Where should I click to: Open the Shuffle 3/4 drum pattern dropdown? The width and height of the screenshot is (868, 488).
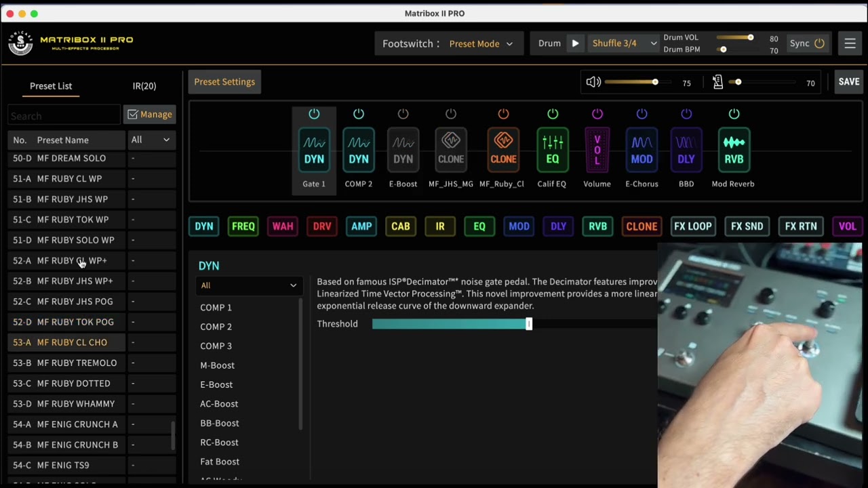coord(624,43)
